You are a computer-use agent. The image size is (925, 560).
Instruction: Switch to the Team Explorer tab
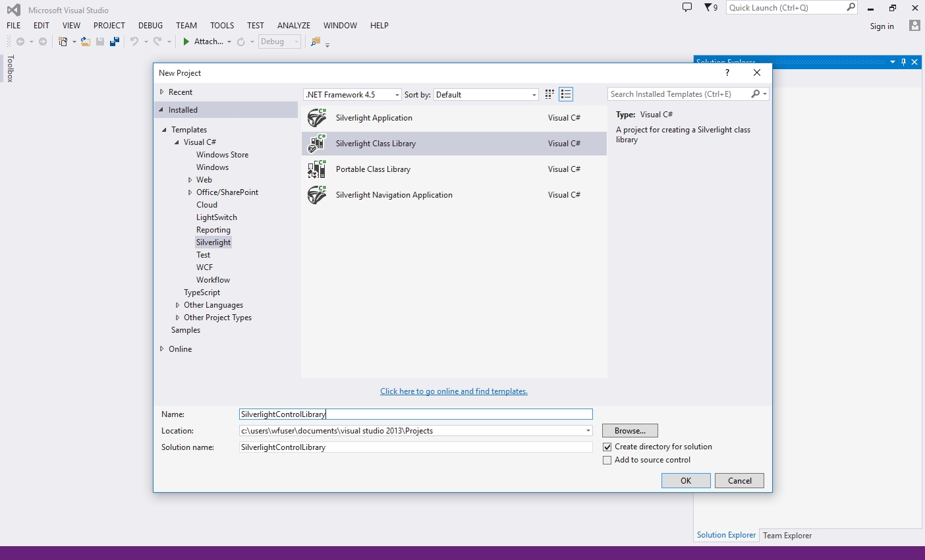click(787, 536)
